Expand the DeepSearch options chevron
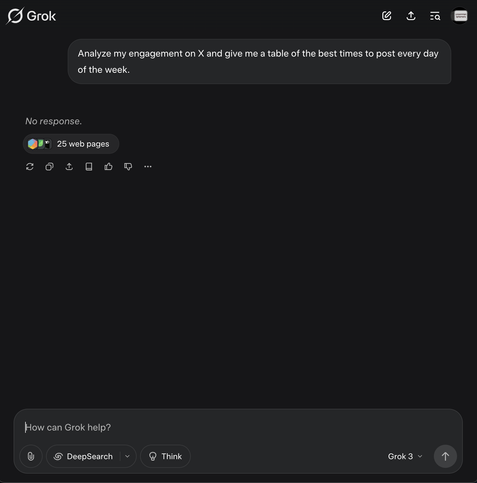This screenshot has width=477, height=483. [128, 456]
